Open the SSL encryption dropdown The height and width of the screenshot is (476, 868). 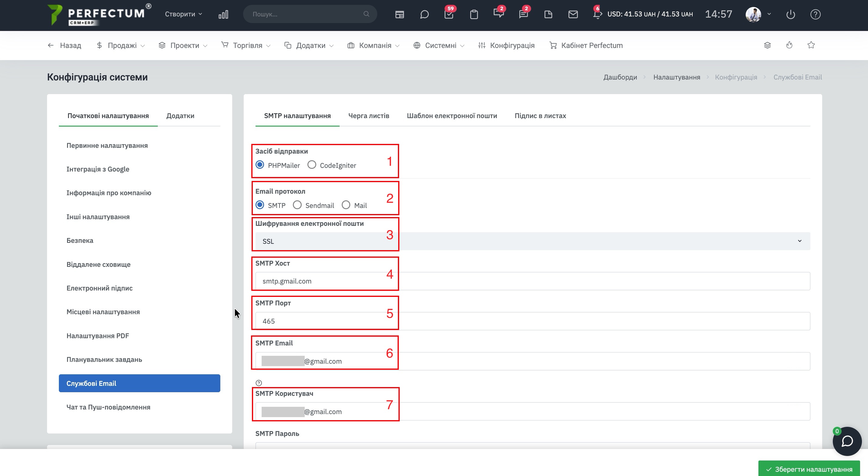pos(532,241)
